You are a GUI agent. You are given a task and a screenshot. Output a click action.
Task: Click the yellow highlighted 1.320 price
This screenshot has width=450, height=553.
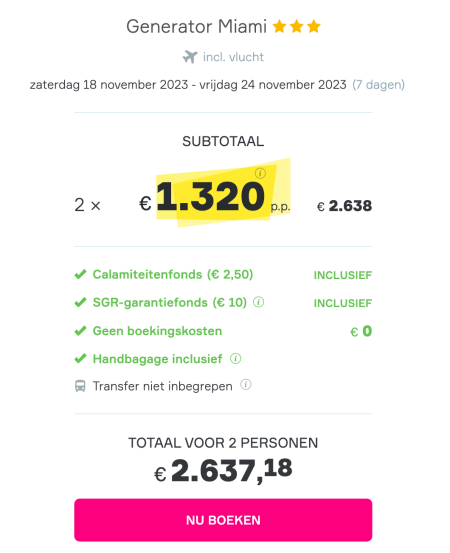coord(211,196)
